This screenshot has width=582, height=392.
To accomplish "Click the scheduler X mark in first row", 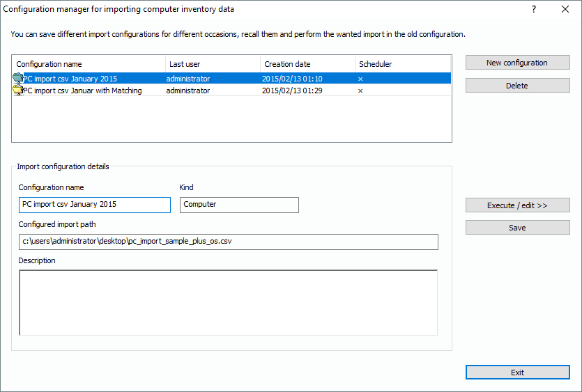I will click(360, 79).
